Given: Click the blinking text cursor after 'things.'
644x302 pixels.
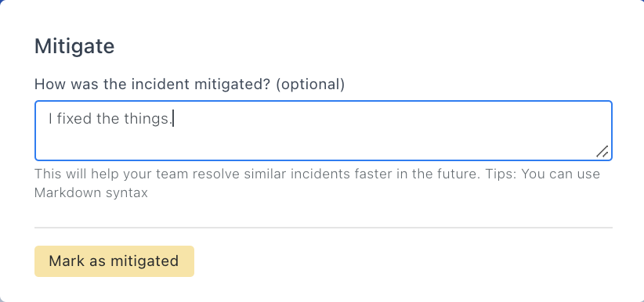Looking at the screenshot, I should 173,119.
